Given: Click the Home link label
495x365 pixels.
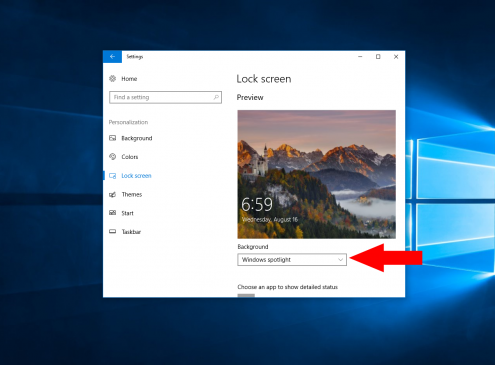Looking at the screenshot, I should tap(129, 79).
